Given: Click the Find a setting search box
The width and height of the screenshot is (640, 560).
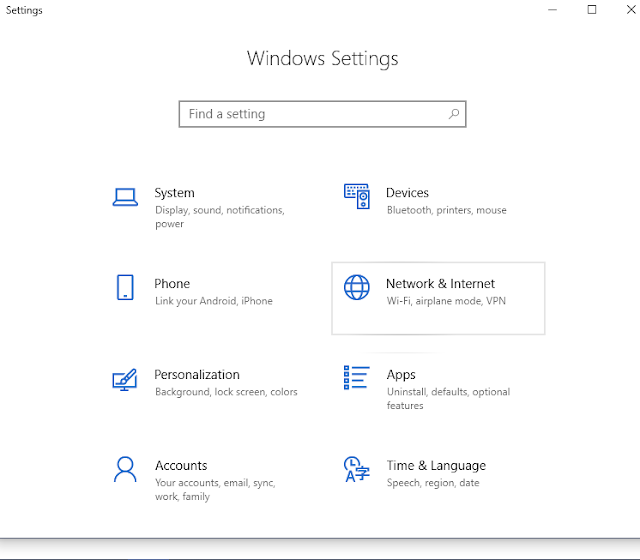Looking at the screenshot, I should click(x=322, y=114).
